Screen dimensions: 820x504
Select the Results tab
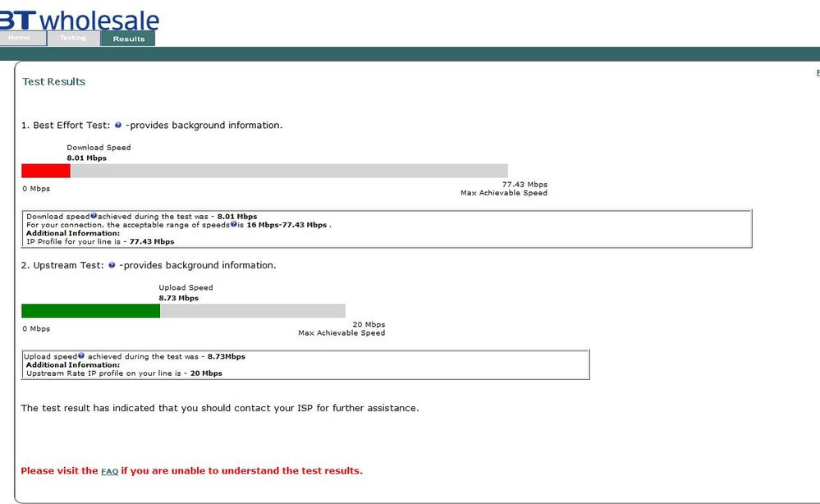click(x=128, y=39)
